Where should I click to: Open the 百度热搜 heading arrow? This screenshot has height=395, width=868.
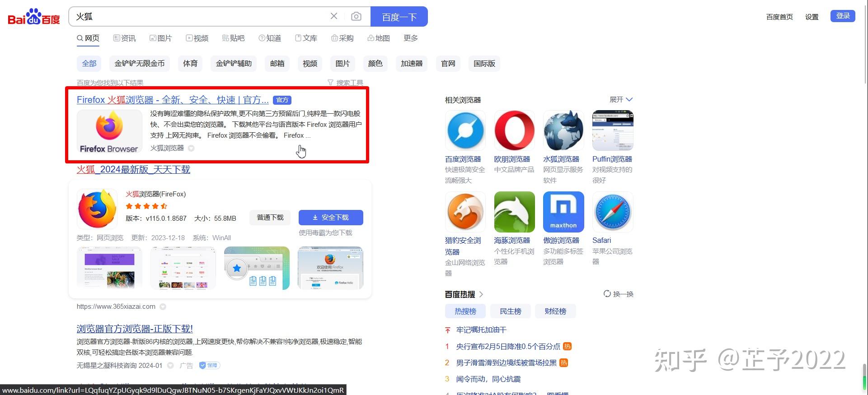click(x=481, y=294)
